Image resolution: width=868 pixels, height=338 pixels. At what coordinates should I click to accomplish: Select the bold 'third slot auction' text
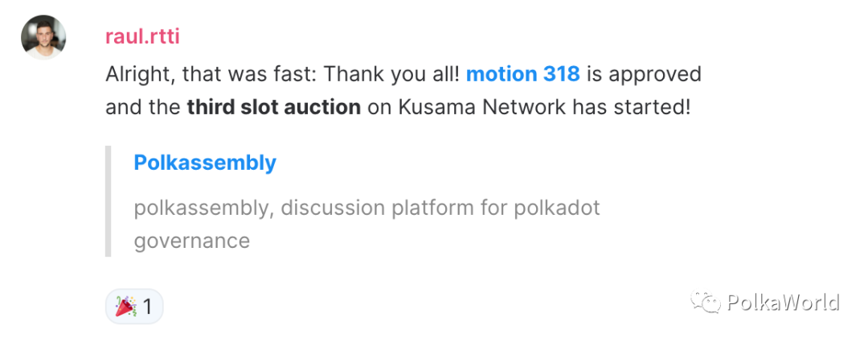click(x=274, y=107)
